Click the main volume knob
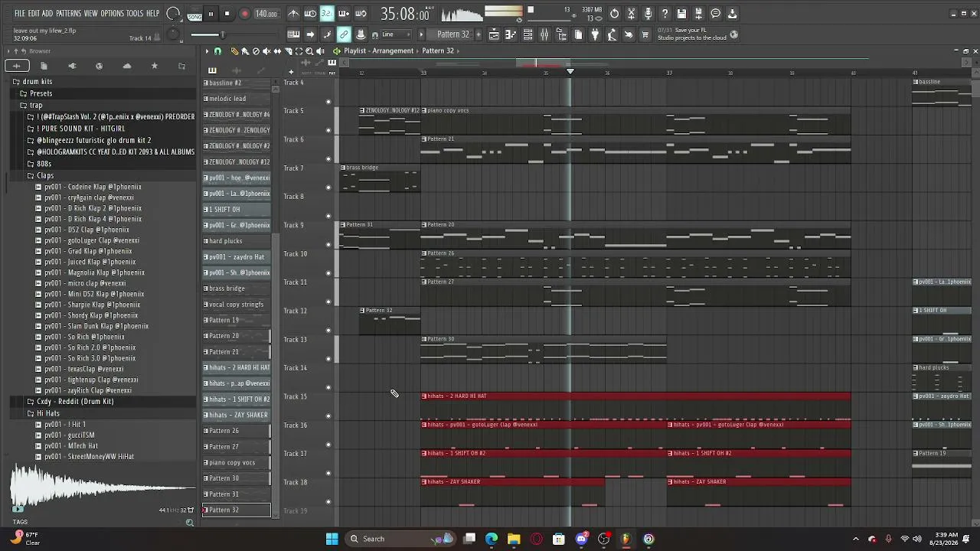980x551 pixels. tap(174, 14)
